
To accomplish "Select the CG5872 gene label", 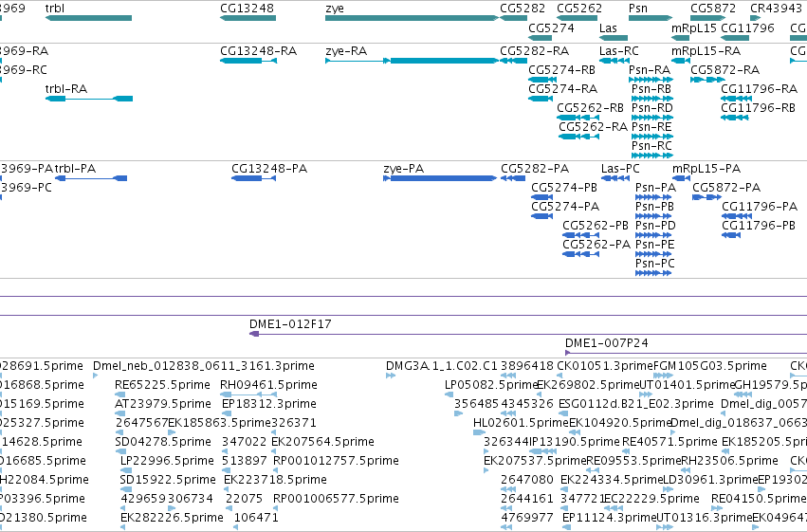I will point(713,9).
